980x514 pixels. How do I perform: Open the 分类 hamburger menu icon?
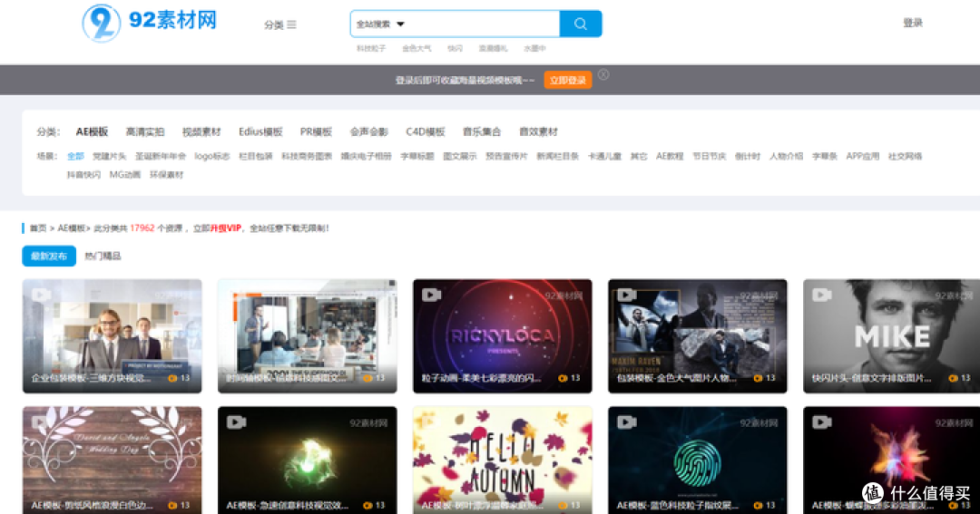pyautogui.click(x=292, y=25)
